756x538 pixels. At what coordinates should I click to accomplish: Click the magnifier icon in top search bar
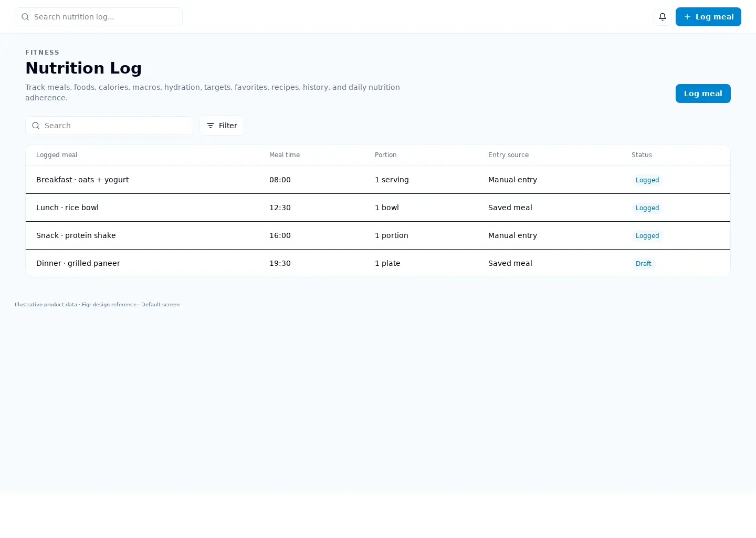click(25, 17)
